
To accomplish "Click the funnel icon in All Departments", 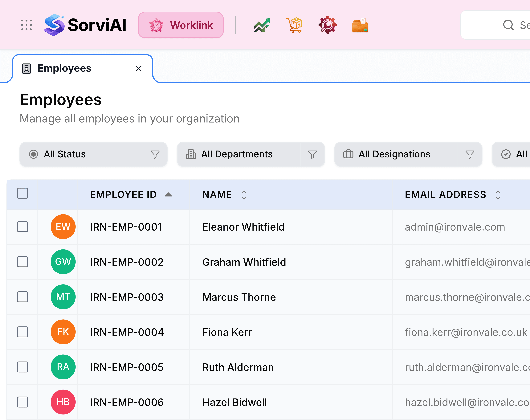I will pos(312,154).
